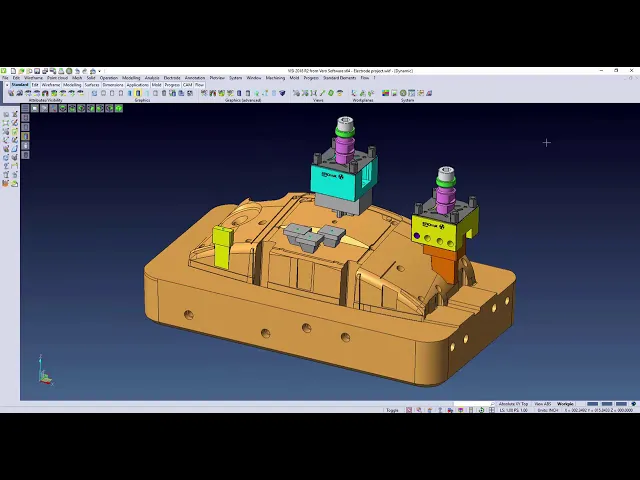
Task: Click the Redo arrow icon
Action: click(85, 71)
